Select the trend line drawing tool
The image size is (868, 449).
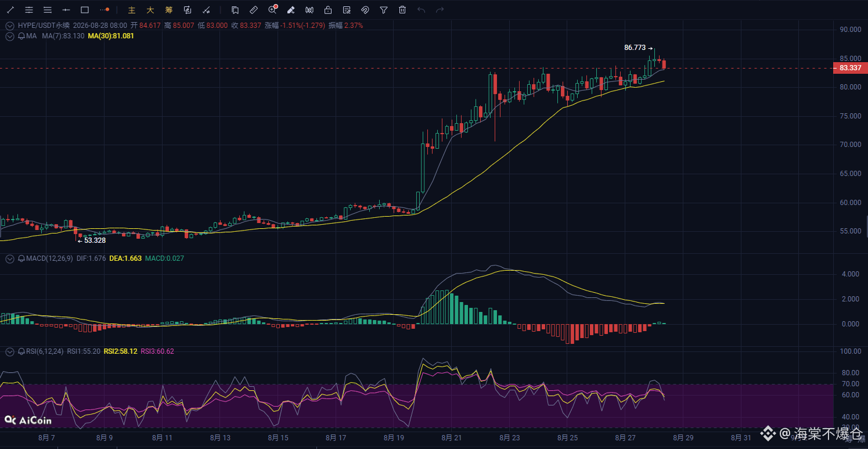[10, 10]
